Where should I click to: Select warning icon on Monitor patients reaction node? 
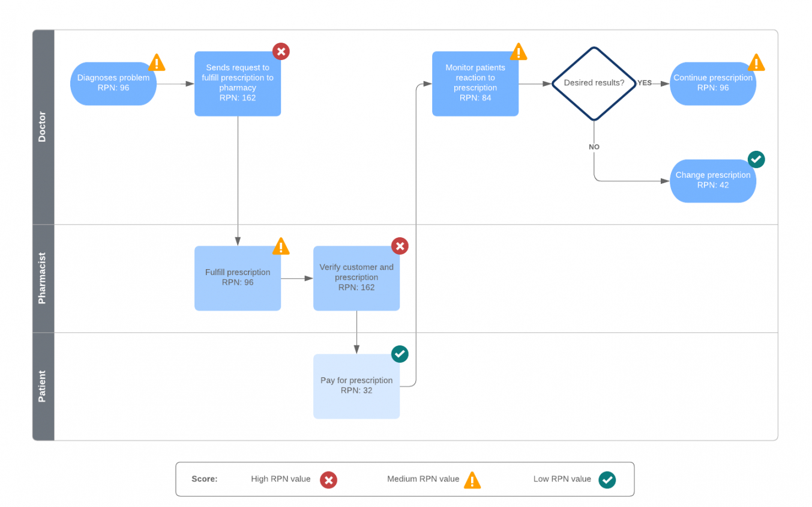(x=519, y=52)
